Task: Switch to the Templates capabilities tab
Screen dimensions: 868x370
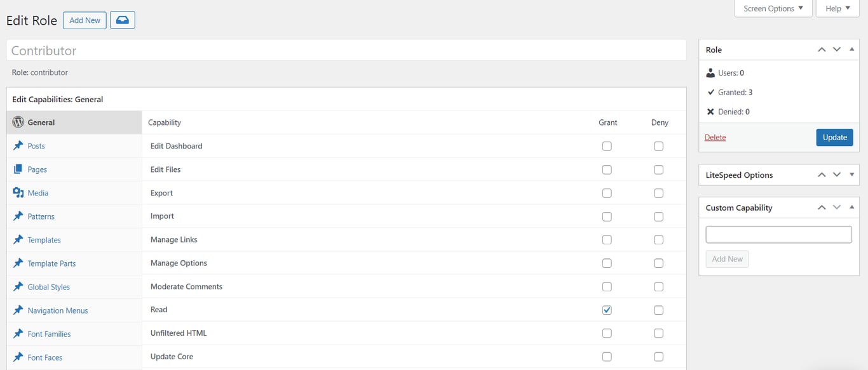Action: pos(43,239)
